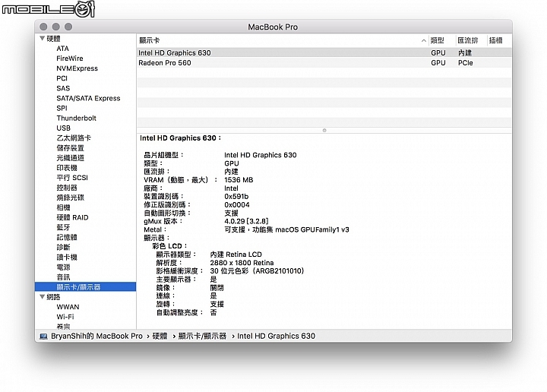Viewport: 547px width, 392px height.
Task: Show Thunderbolt information
Action: click(x=77, y=118)
